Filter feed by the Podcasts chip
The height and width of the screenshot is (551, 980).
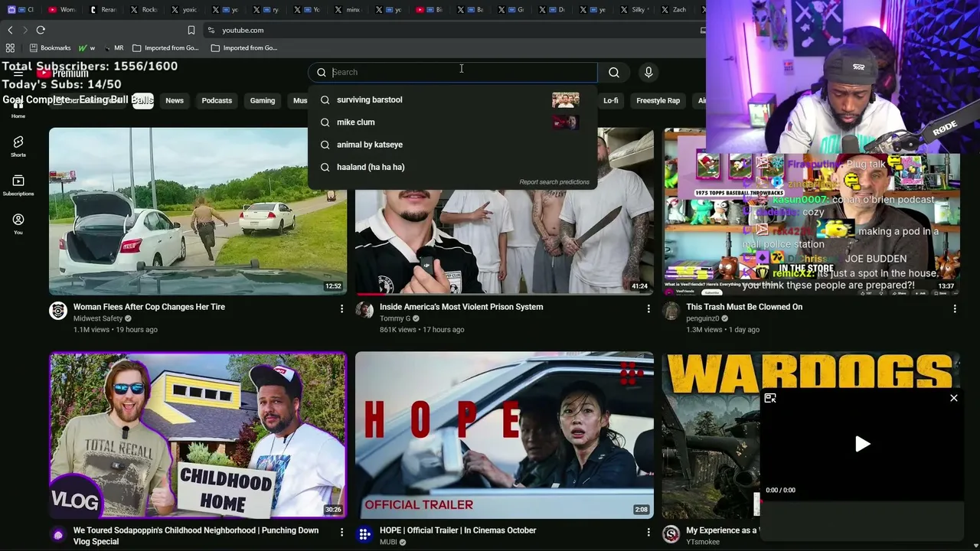tap(217, 100)
